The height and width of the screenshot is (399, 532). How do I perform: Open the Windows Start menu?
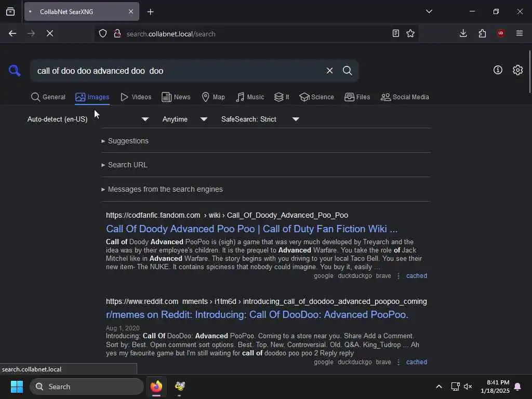17,387
